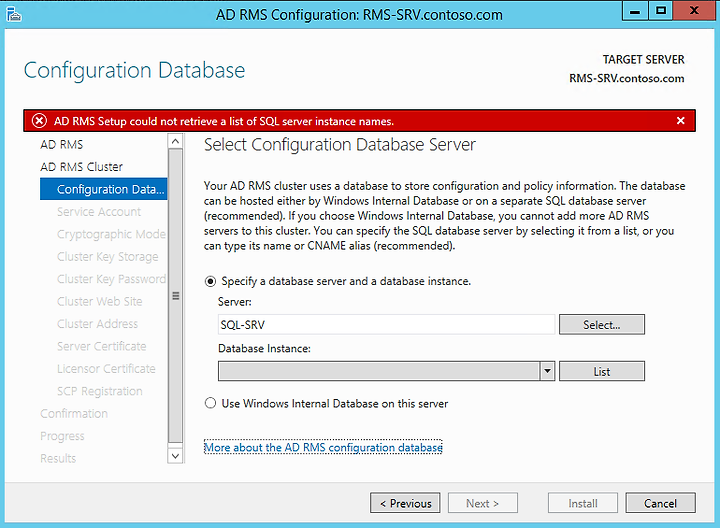Click the Select... server button
The width and height of the screenshot is (720, 528).
click(x=602, y=325)
